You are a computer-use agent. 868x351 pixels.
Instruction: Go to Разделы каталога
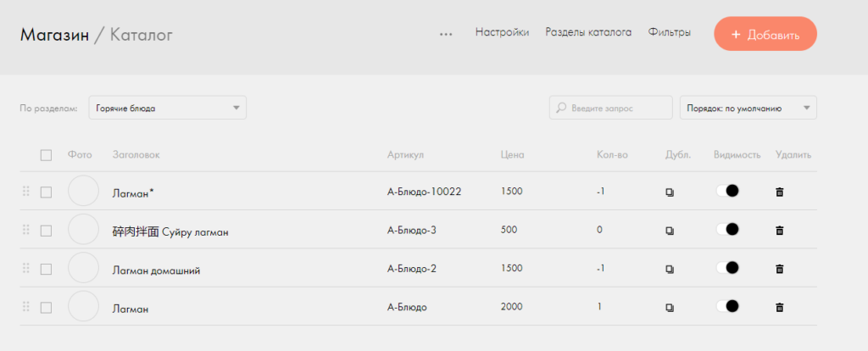click(588, 33)
